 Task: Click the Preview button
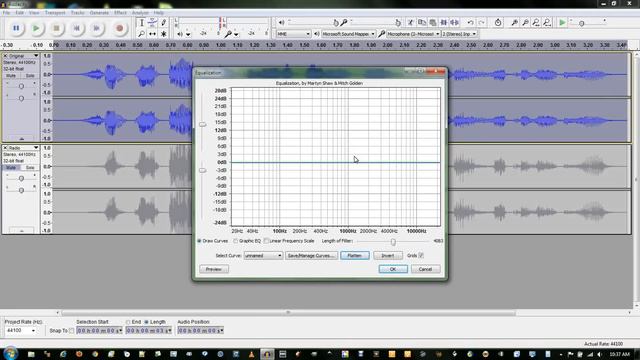click(x=213, y=269)
